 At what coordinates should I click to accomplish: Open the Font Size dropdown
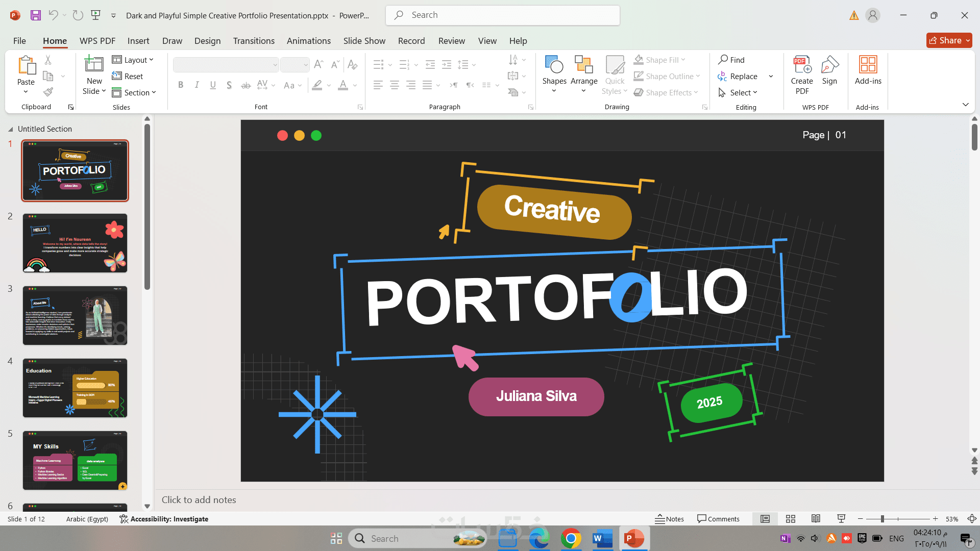point(305,65)
